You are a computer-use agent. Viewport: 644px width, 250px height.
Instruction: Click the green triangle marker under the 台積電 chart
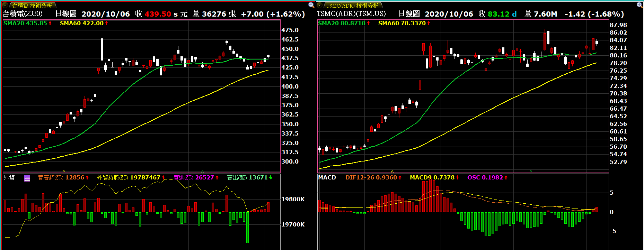coord(202,171)
